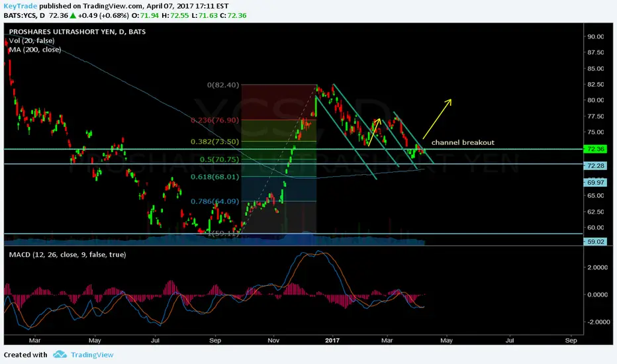The width and height of the screenshot is (617, 364).
Task: Click the 90.00 price axis label
Action: (x=595, y=36)
